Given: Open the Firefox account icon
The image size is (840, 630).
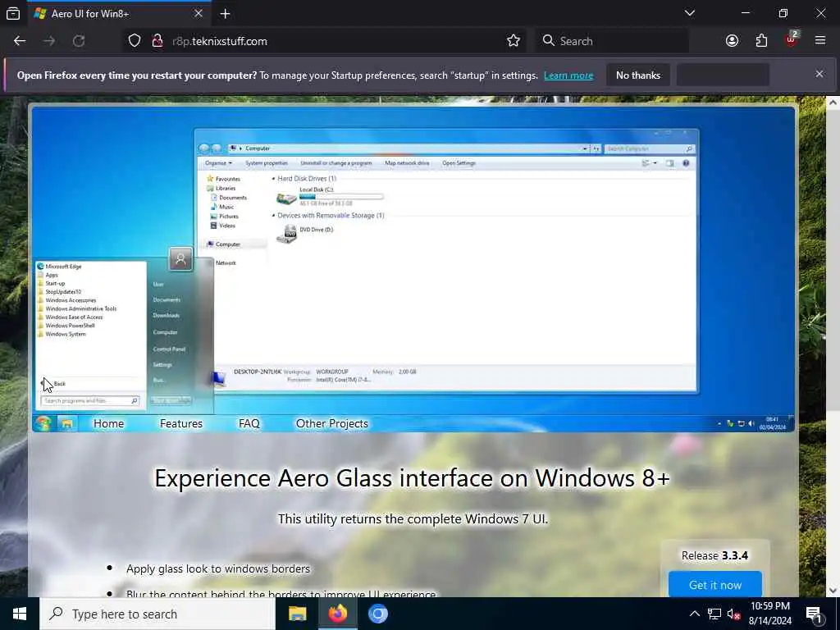Looking at the screenshot, I should point(732,41).
